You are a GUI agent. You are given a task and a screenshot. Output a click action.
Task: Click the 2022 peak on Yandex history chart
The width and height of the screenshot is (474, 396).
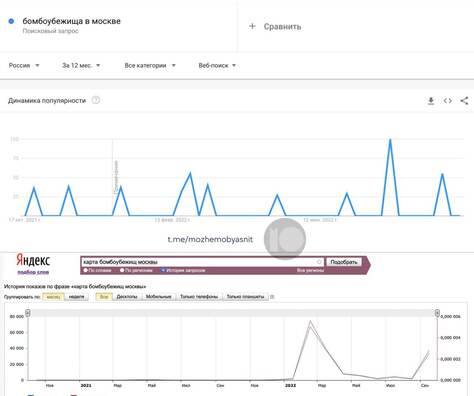(x=310, y=321)
